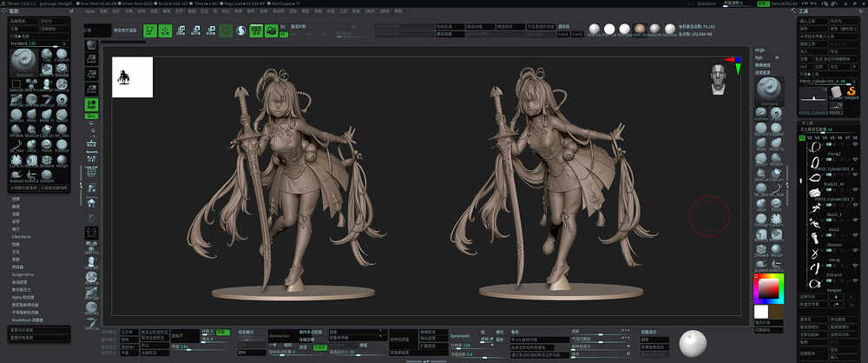Viewport: 868px width, 363px height.
Task: Collapse the 子工具 section header
Action: click(806, 122)
